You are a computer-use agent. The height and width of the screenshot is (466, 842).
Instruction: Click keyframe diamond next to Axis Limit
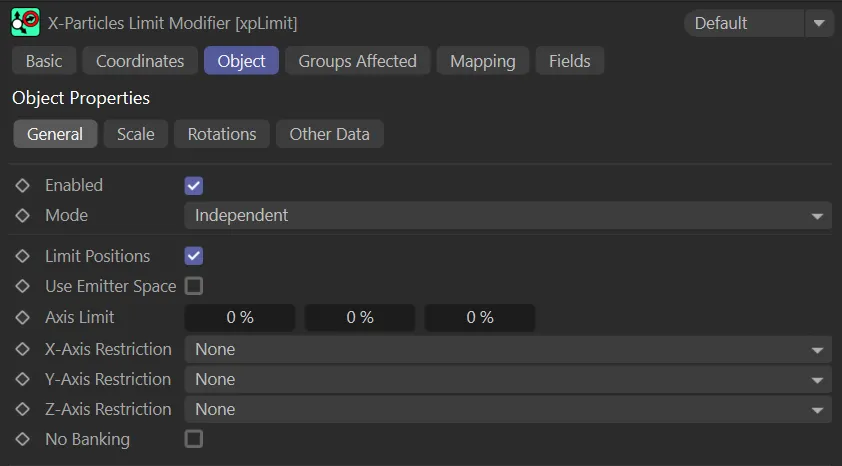(x=23, y=318)
